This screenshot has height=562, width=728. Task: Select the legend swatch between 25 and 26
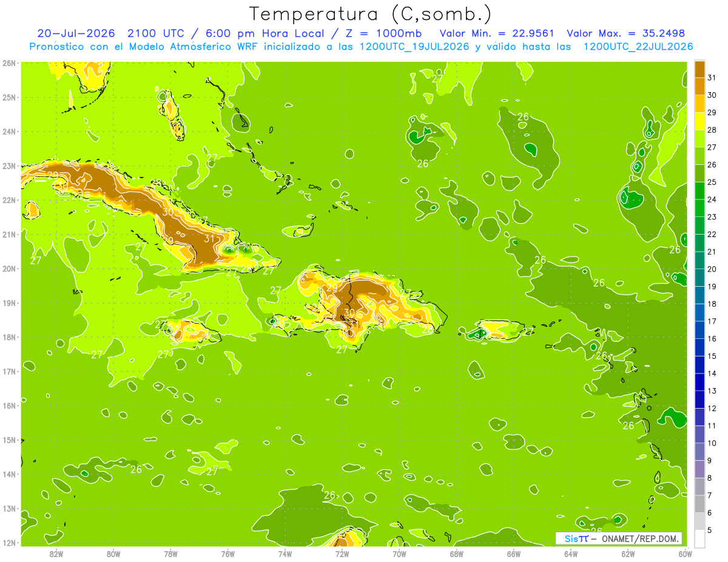coord(699,173)
